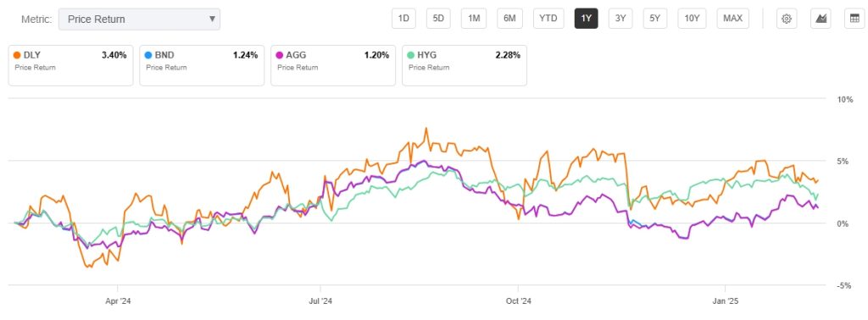The image size is (868, 320).
Task: Select the 1D time range
Action: pyautogui.click(x=403, y=19)
